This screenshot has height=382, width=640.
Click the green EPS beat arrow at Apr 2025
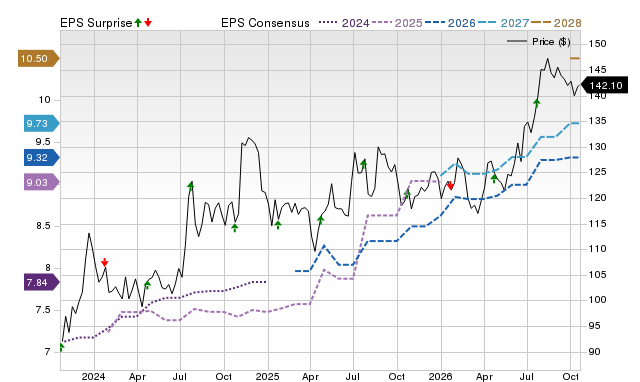pyautogui.click(x=320, y=220)
